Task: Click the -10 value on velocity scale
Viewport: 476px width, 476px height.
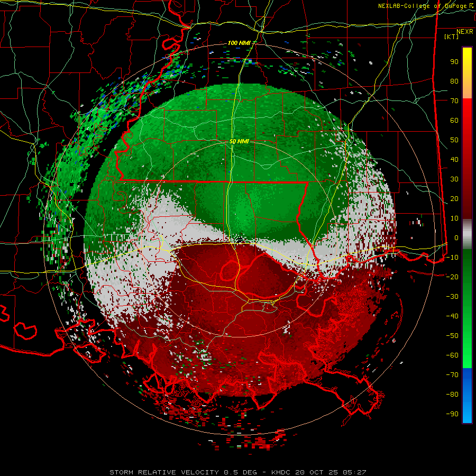Action: pos(452,258)
